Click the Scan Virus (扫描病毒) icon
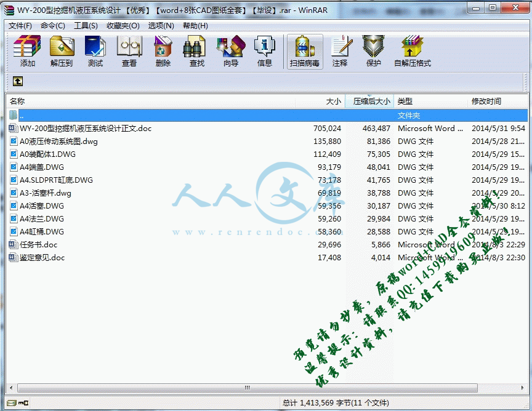Screen dimensions: 532x411 coord(305,46)
